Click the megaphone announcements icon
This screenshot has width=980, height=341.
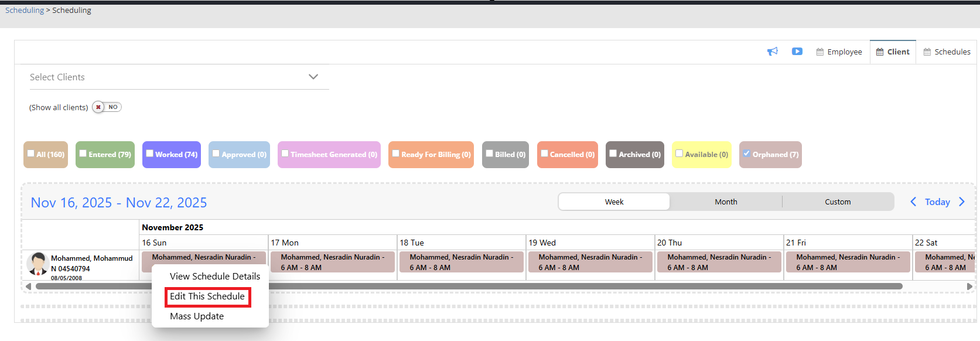[773, 52]
